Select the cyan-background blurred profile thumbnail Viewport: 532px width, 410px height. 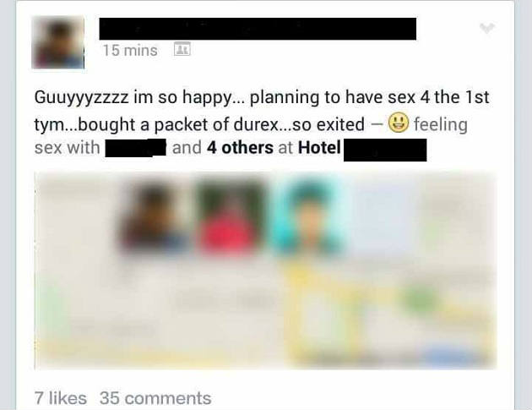click(x=309, y=217)
